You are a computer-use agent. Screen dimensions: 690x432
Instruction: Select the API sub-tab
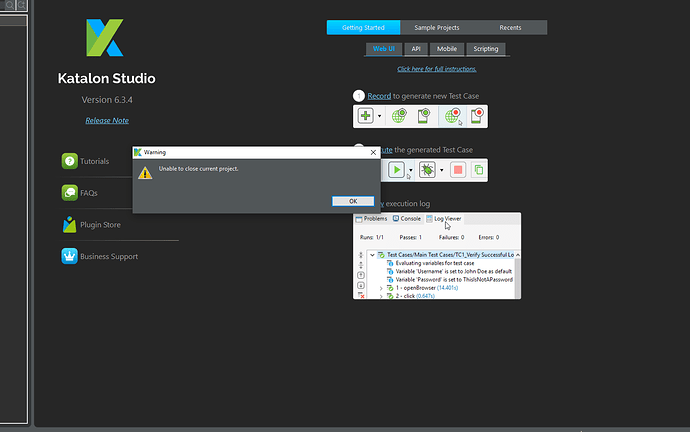tap(416, 49)
